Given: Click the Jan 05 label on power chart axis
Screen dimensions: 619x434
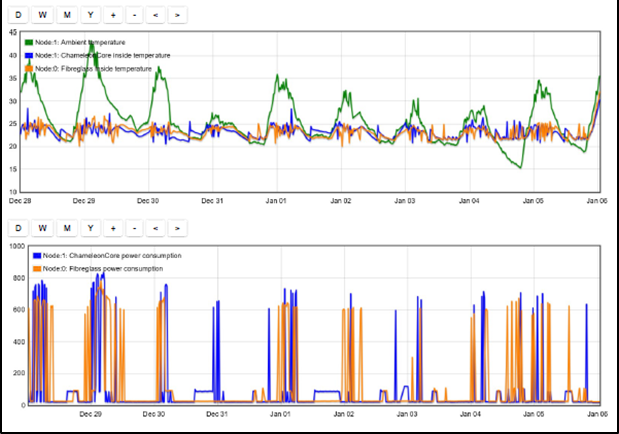Looking at the screenshot, I should tap(533, 414).
